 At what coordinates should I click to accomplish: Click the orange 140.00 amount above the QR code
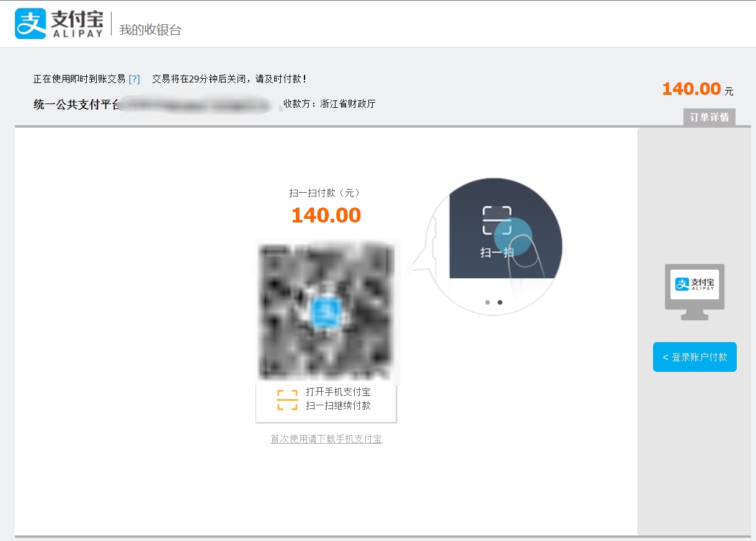(326, 215)
